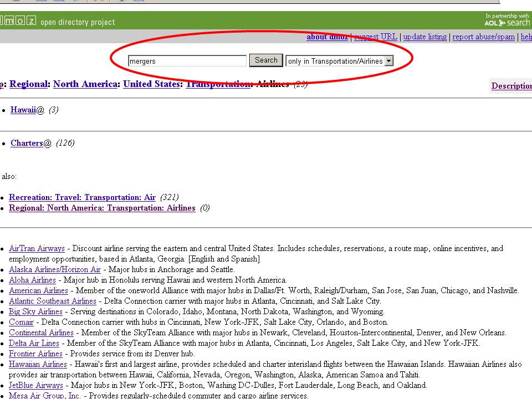Click the 'suggest URL' link
Image resolution: width=532 pixels, height=399 pixels.
pyautogui.click(x=376, y=37)
